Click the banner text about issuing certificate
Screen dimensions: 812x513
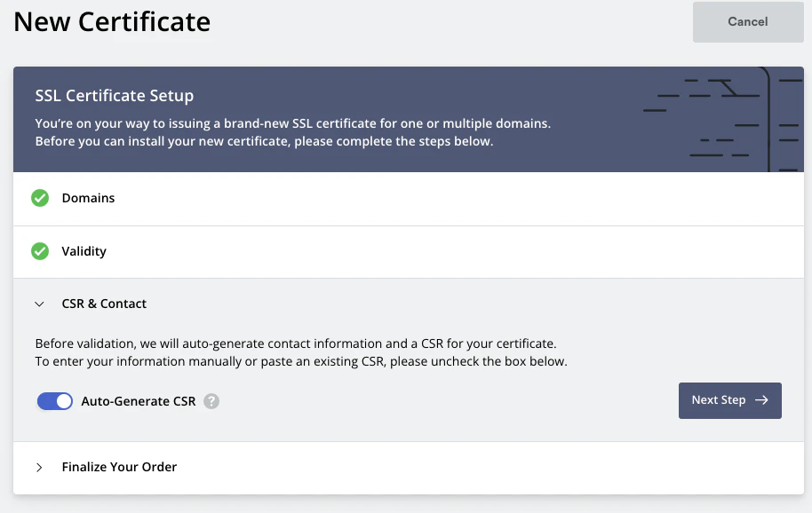292,123
